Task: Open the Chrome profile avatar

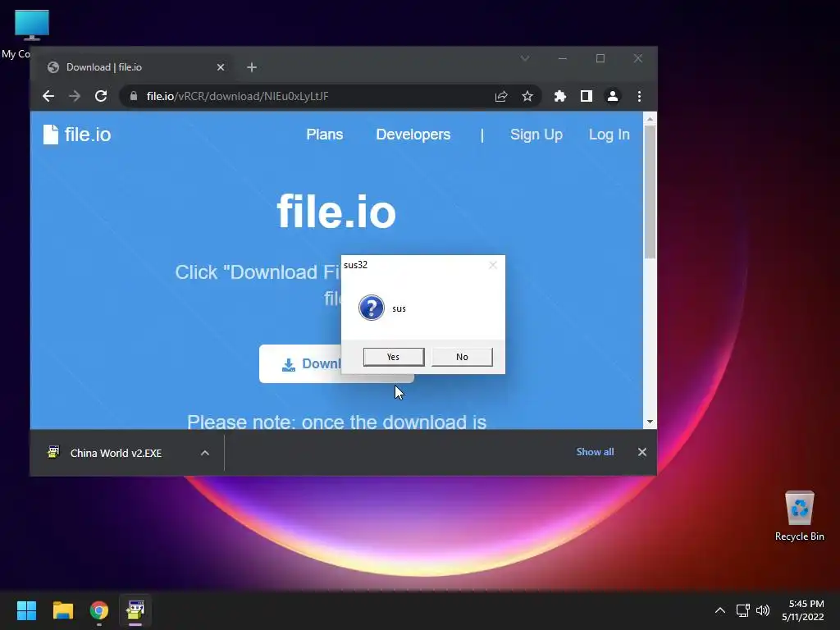Action: [612, 97]
